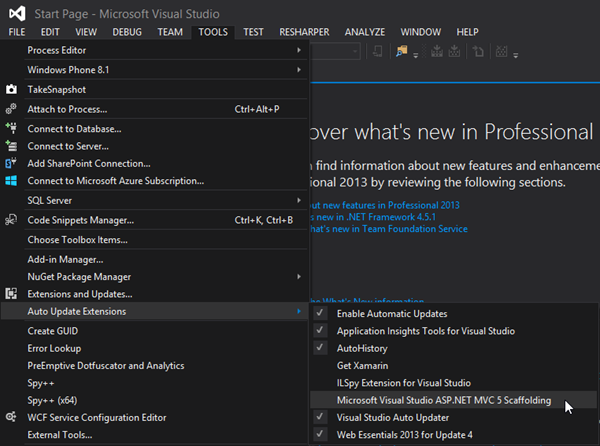600x446 pixels.
Task: Click the Connect to Server icon
Action: point(12,146)
